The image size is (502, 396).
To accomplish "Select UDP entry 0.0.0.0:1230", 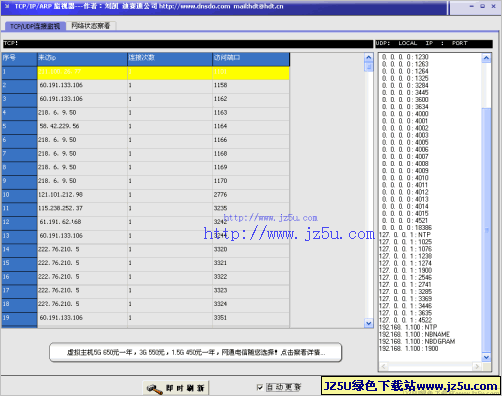I will 405,57.
